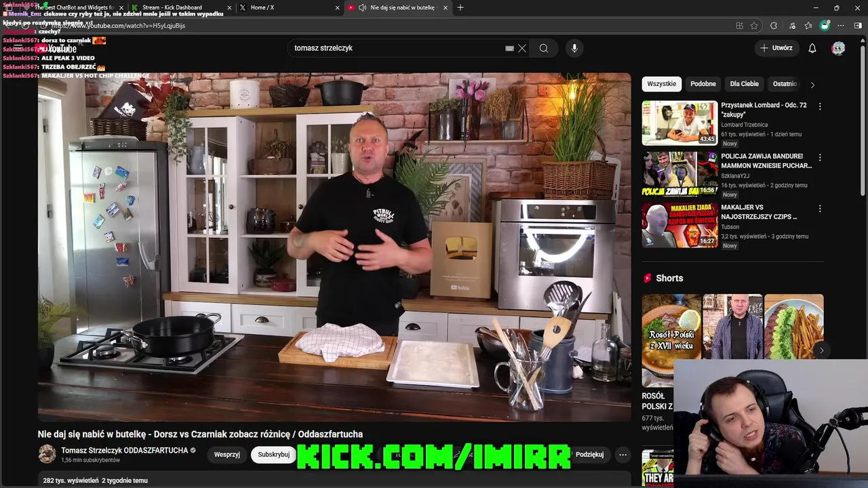This screenshot has width=868, height=488.
Task: Open the YouTube account avatar menu
Action: (839, 48)
